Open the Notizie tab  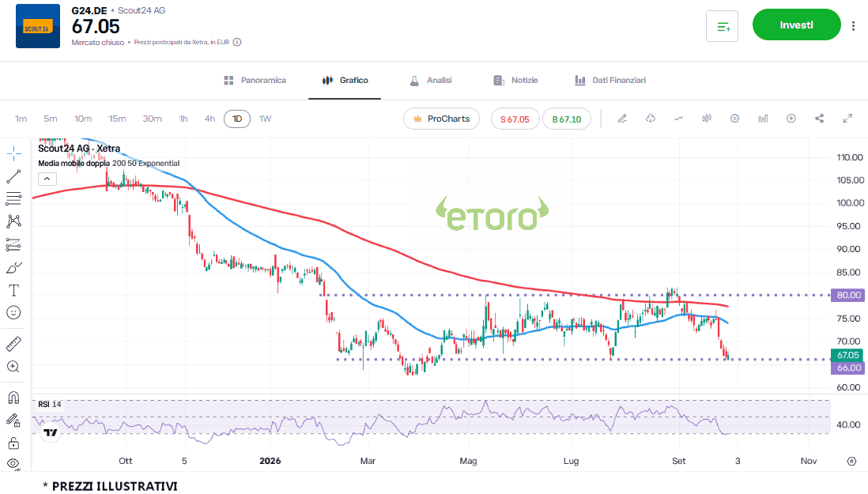pyautogui.click(x=515, y=80)
